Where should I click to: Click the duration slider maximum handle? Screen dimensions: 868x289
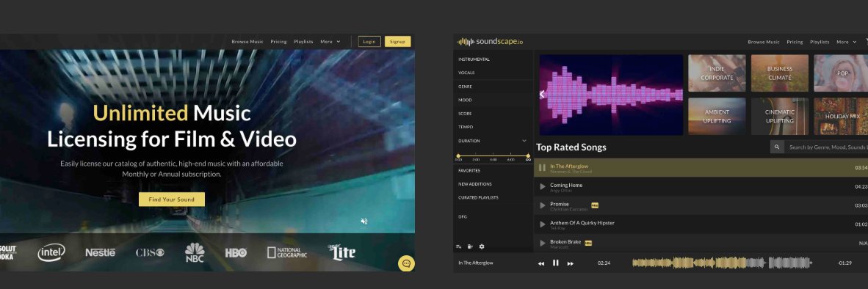pyautogui.click(x=528, y=156)
